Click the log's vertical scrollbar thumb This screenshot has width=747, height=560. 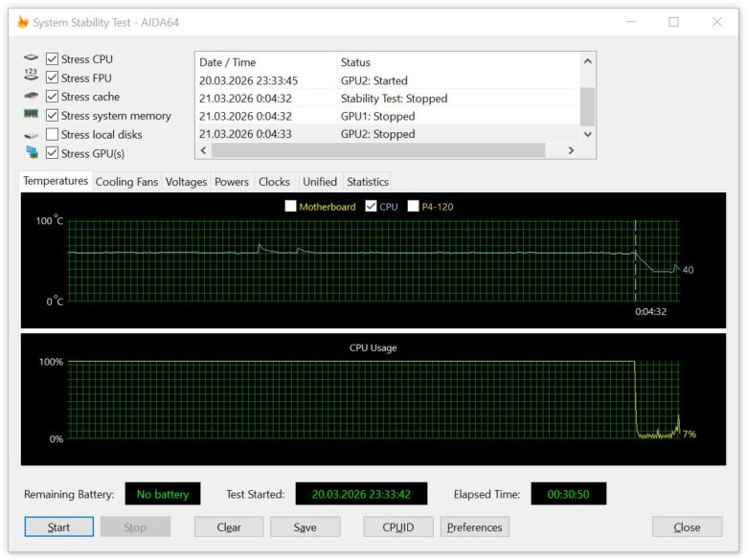coord(587,106)
